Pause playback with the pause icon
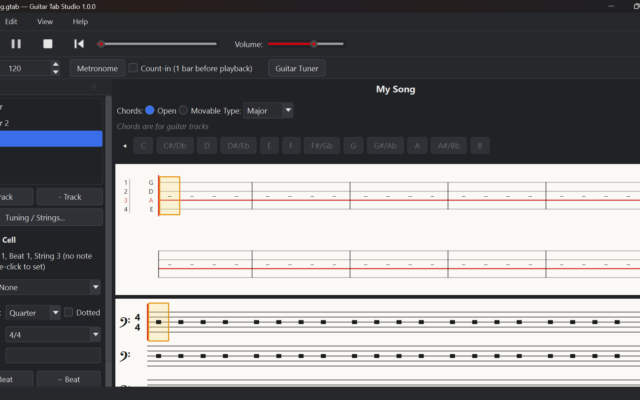This screenshot has height=400, width=640. pos(16,44)
